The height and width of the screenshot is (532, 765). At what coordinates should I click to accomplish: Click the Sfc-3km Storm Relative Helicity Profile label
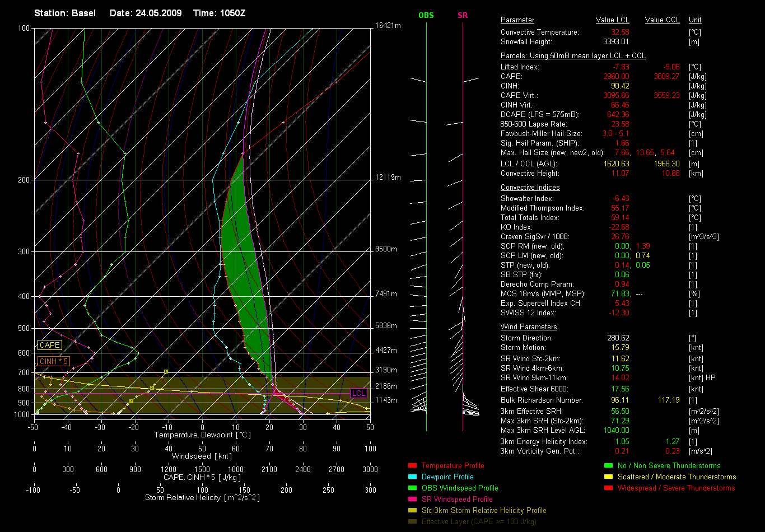[x=484, y=510]
